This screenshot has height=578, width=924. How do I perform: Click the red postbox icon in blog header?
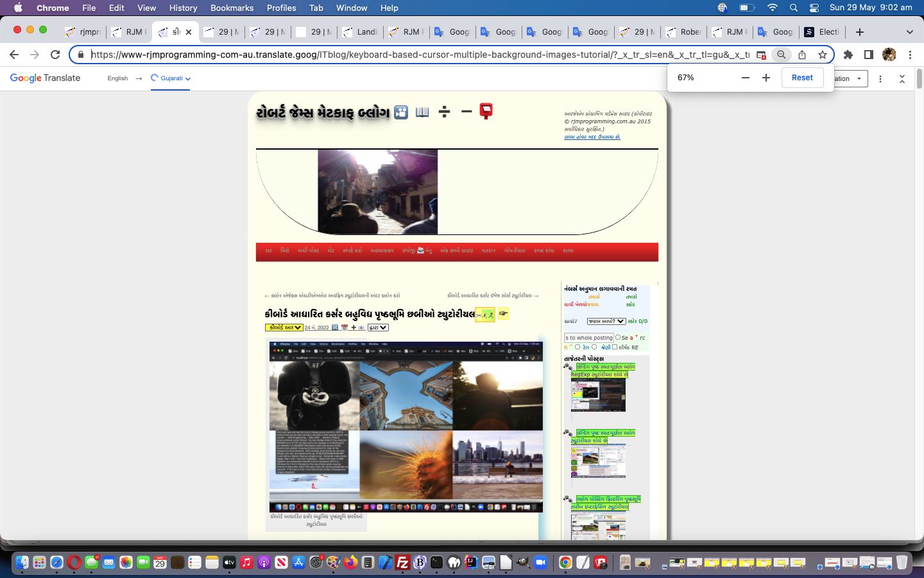click(x=486, y=112)
